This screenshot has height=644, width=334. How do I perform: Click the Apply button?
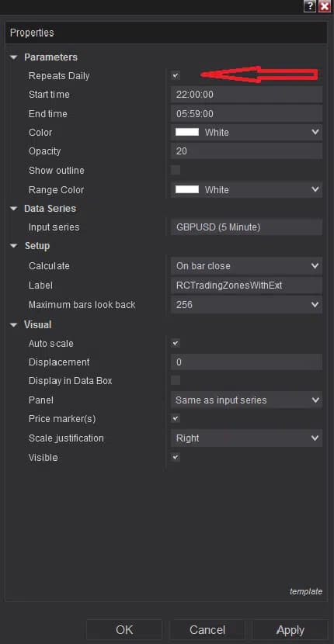(291, 630)
